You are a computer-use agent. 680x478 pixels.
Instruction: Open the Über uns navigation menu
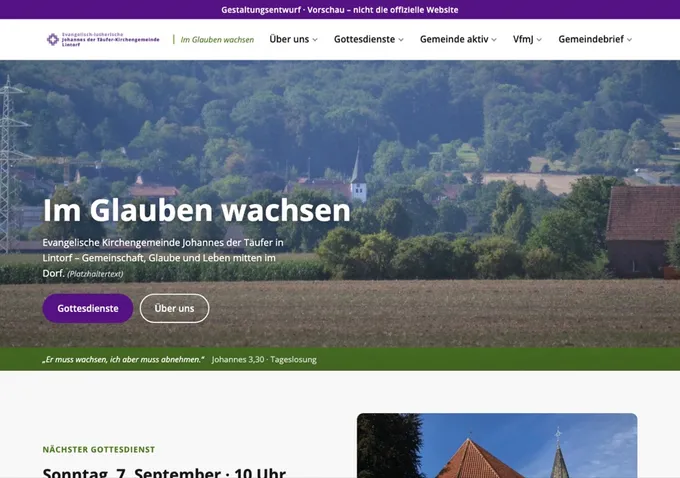pyautogui.click(x=289, y=39)
